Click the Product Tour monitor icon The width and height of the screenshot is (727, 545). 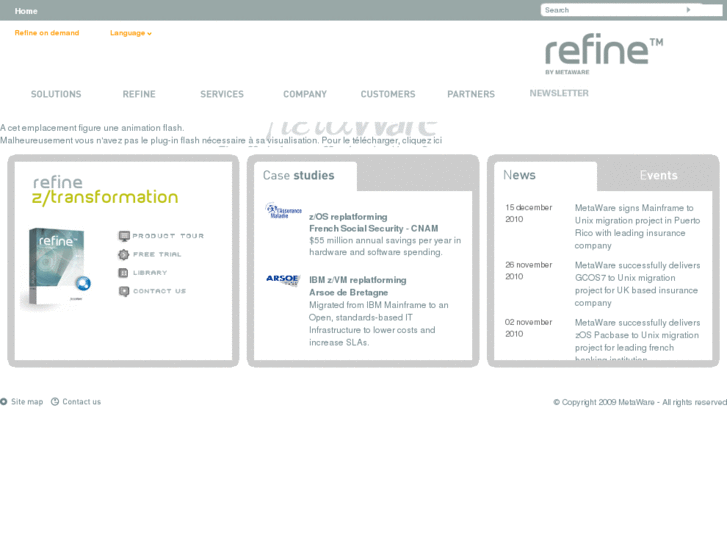(x=124, y=236)
